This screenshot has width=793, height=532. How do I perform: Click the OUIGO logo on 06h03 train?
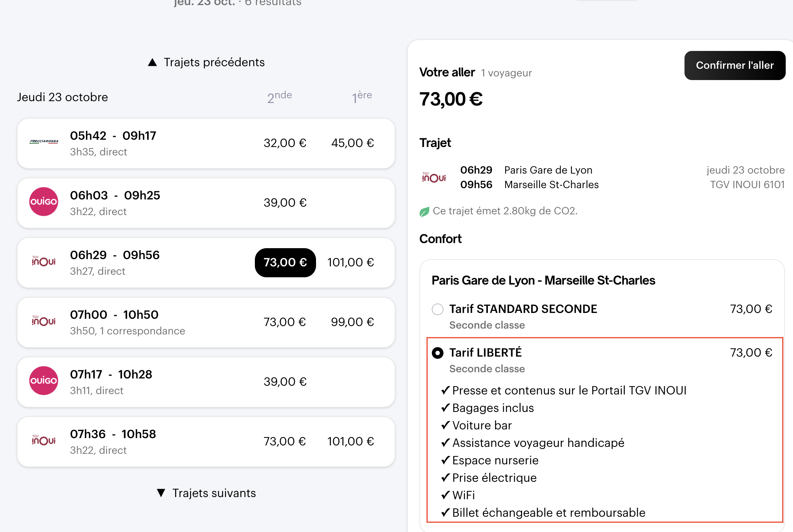44,202
